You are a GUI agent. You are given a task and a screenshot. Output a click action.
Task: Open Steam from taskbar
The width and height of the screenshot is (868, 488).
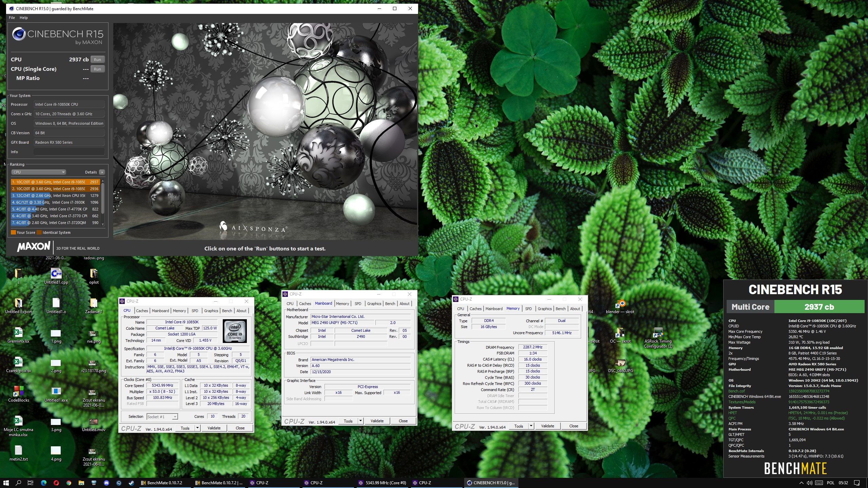coord(131,483)
